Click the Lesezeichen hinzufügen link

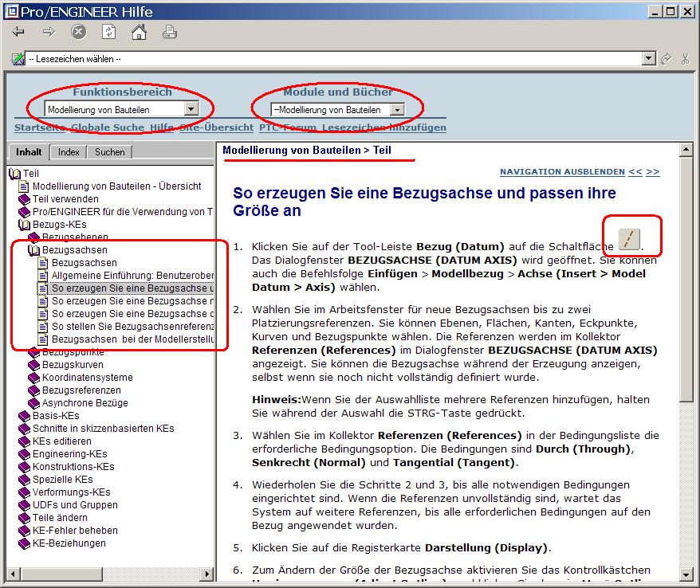click(384, 127)
